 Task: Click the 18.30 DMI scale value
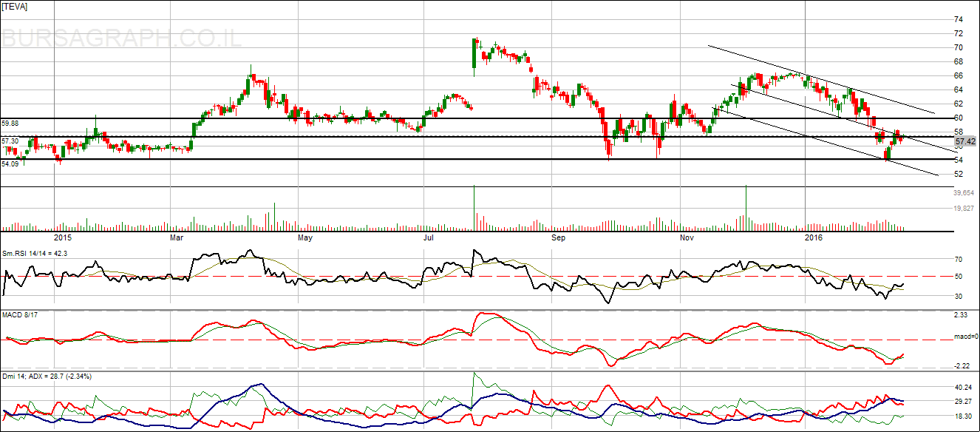(963, 417)
